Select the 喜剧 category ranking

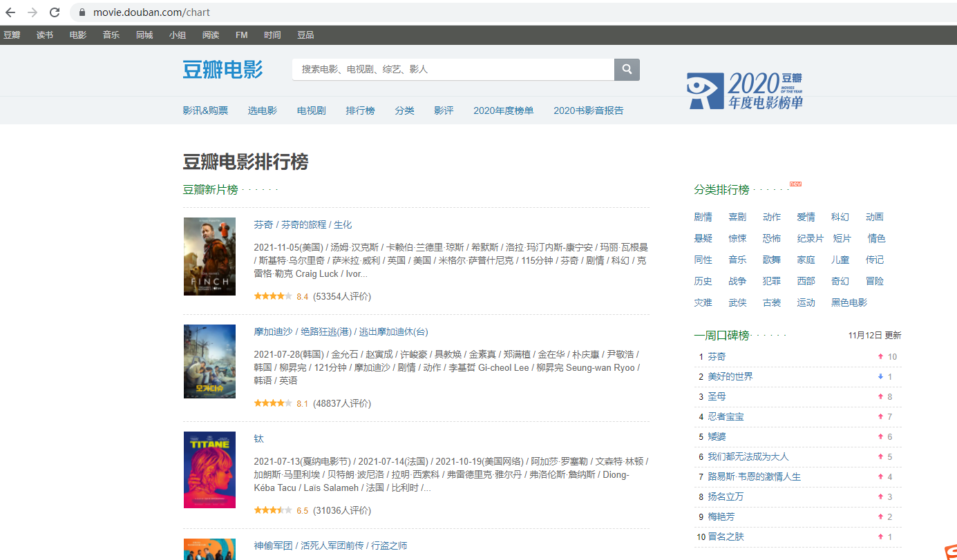737,217
